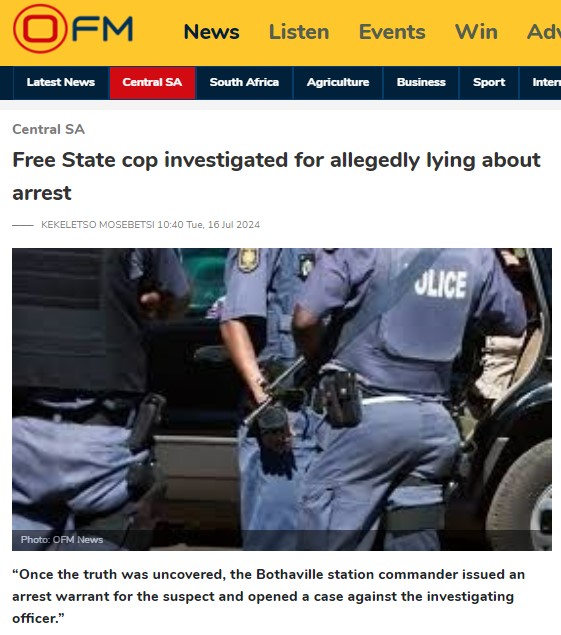Select the partially visible Adv menu item
The width and height of the screenshot is (561, 635).
pyautogui.click(x=544, y=32)
